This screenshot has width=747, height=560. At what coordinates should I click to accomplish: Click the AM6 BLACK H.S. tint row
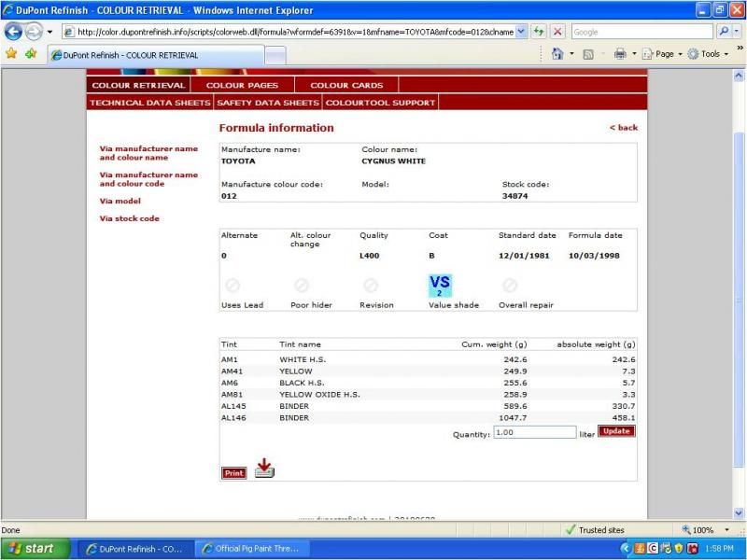point(428,383)
